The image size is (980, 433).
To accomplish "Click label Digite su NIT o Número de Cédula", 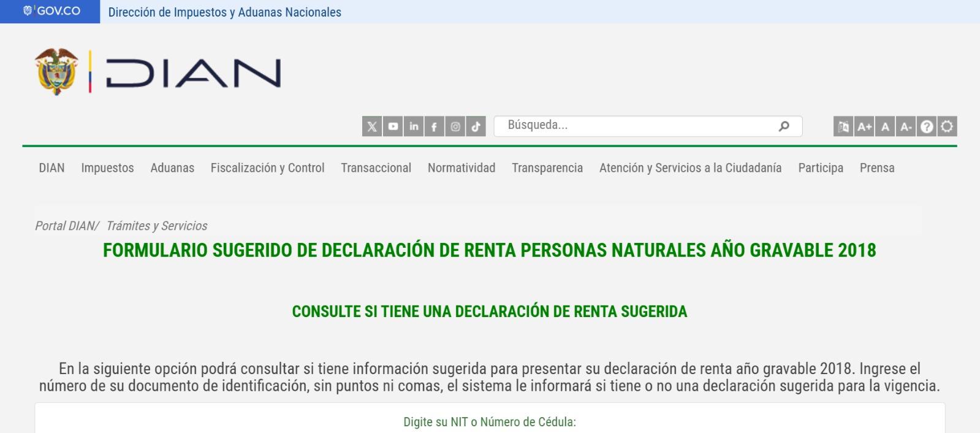I will tap(490, 422).
